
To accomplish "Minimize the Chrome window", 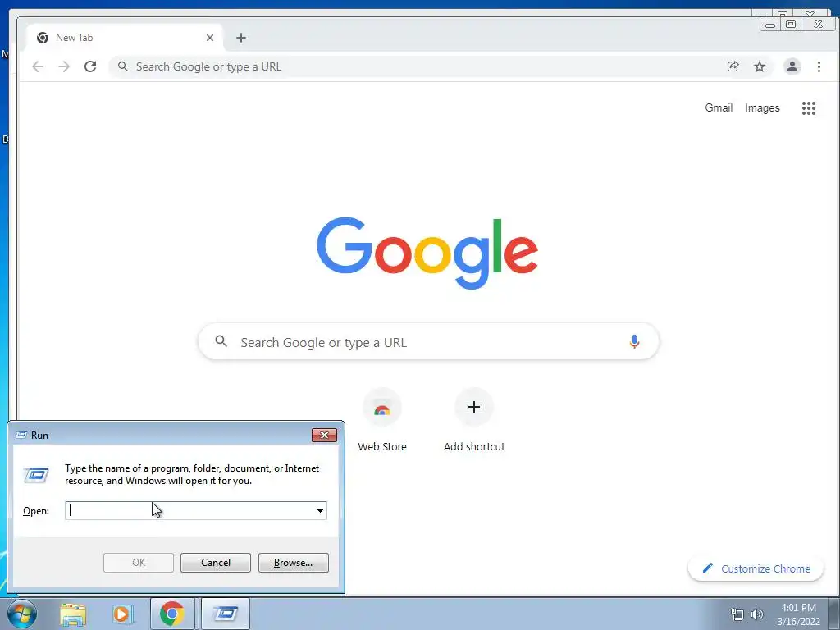I will tap(770, 24).
